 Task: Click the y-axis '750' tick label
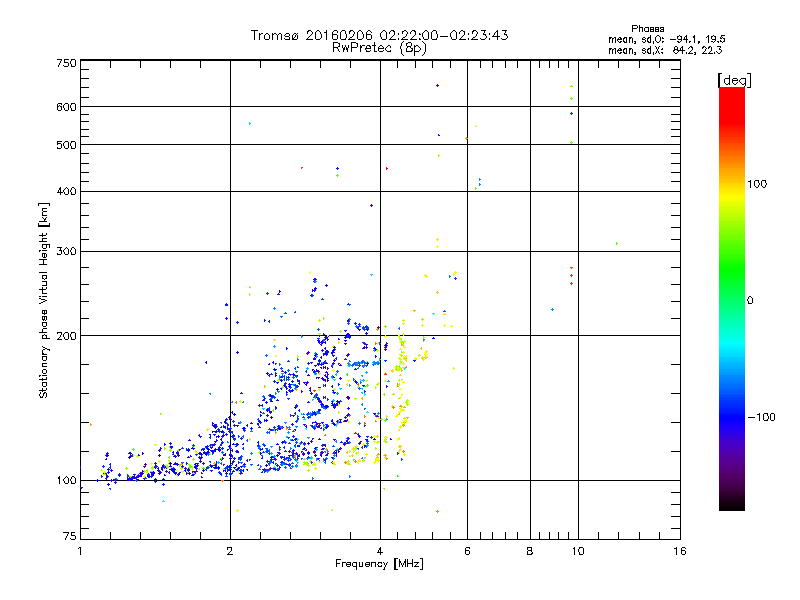click(67, 63)
